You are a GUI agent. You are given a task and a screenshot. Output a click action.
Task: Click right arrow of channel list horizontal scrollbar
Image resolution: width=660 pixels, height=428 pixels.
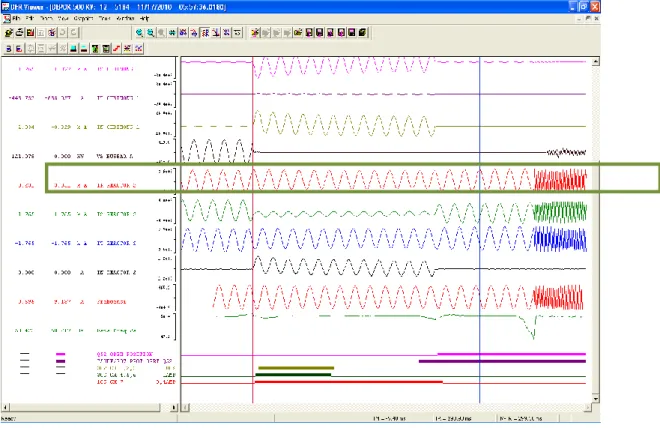pyautogui.click(x=174, y=407)
